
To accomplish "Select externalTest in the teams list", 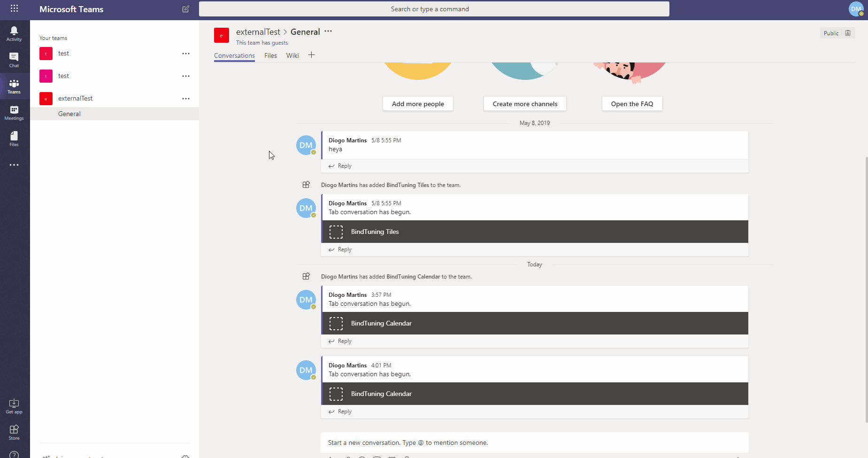I will pos(115,99).
